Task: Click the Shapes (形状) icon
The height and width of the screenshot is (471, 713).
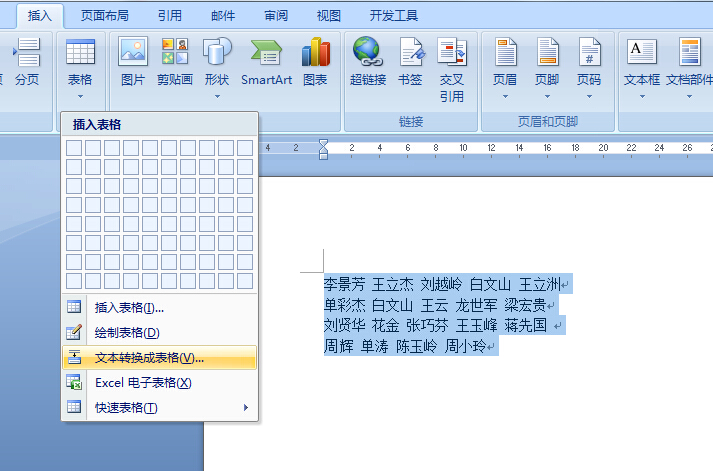Action: 217,51
